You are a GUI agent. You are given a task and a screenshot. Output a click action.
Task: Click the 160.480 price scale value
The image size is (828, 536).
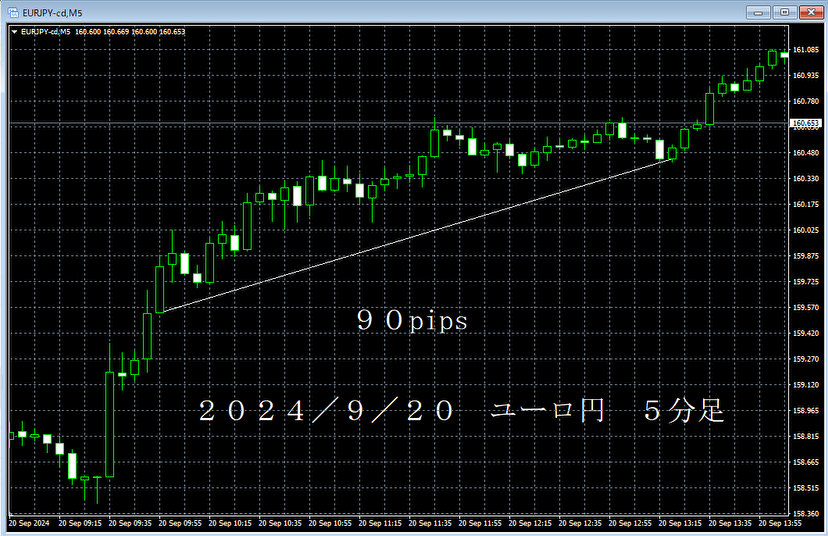(805, 153)
